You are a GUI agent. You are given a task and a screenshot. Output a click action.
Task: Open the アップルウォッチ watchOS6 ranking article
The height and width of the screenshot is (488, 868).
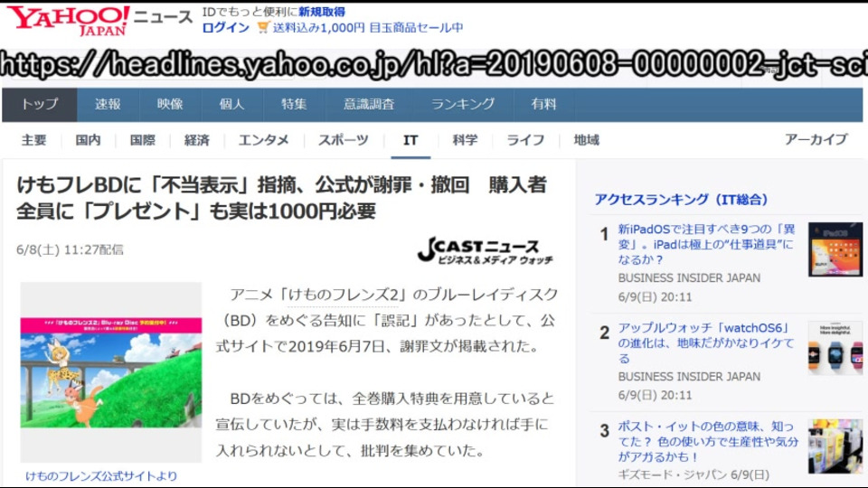click(706, 343)
